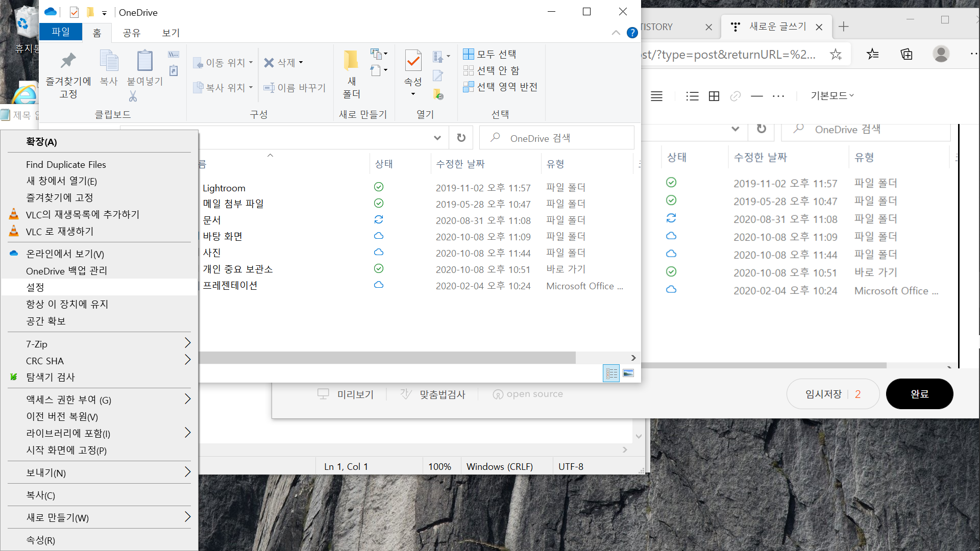Open the address bar history dropdown
This screenshot has height=551, width=980.
(x=437, y=138)
